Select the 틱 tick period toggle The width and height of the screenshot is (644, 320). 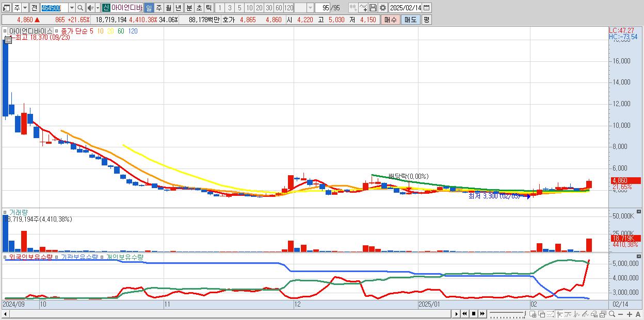coord(208,8)
